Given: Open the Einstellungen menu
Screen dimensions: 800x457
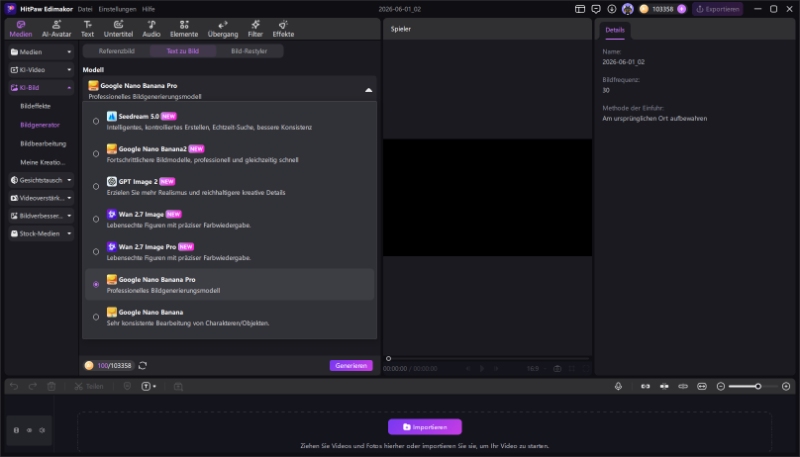Looking at the screenshot, I should (x=117, y=9).
